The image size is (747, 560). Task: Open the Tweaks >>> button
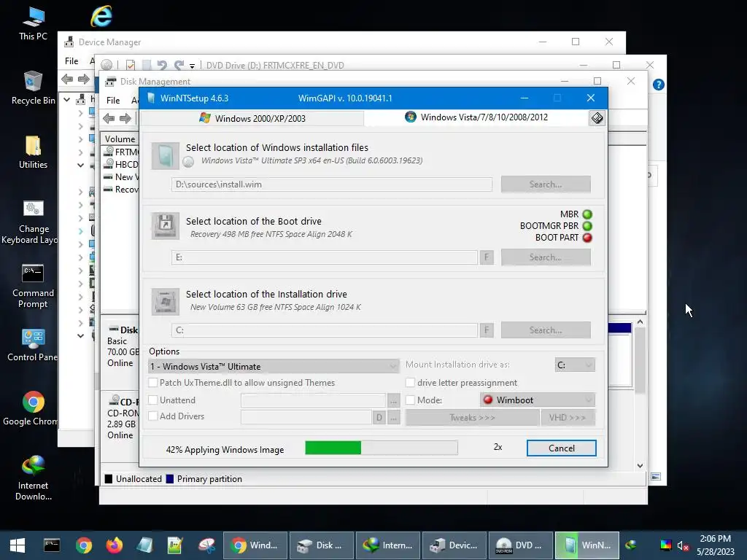pyautogui.click(x=472, y=418)
